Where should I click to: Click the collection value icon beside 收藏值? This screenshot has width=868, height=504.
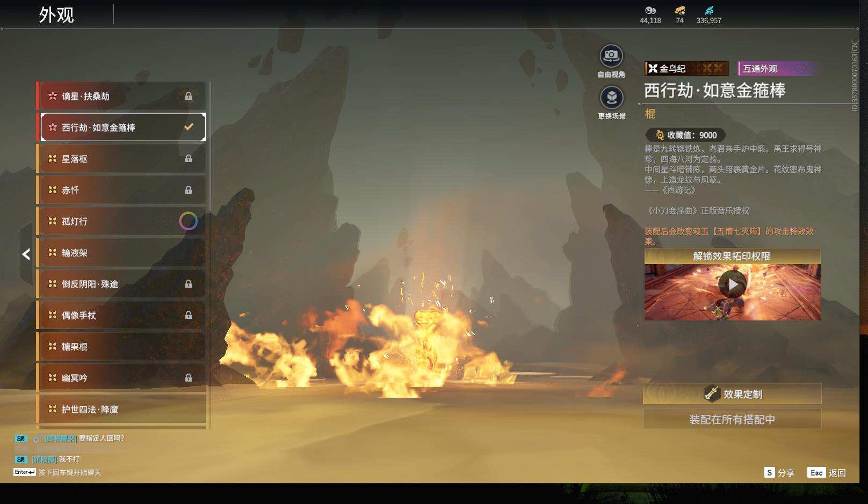[x=660, y=135]
